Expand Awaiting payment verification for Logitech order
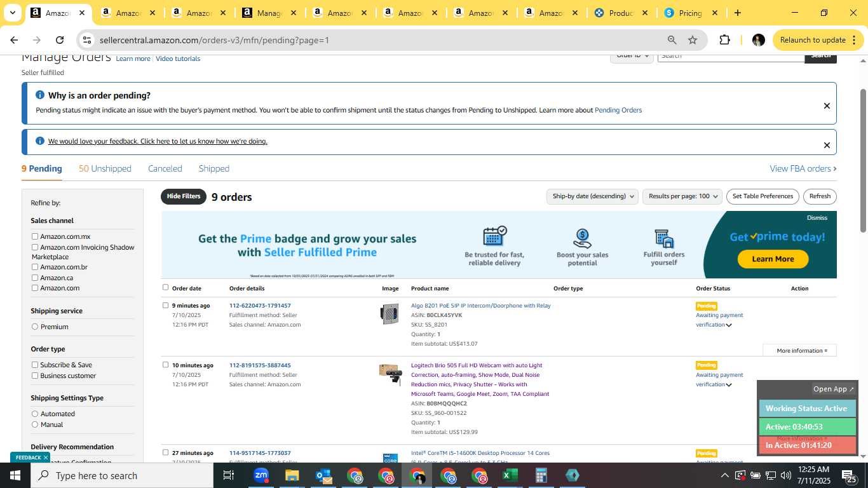Screen dimensions: 868x488 729,385
